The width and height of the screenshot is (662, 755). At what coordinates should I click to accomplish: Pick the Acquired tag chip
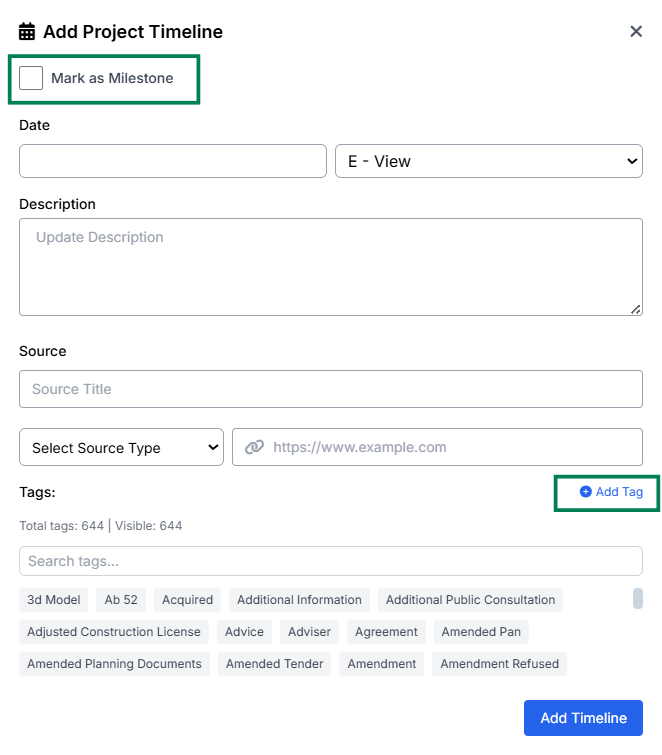(187, 600)
